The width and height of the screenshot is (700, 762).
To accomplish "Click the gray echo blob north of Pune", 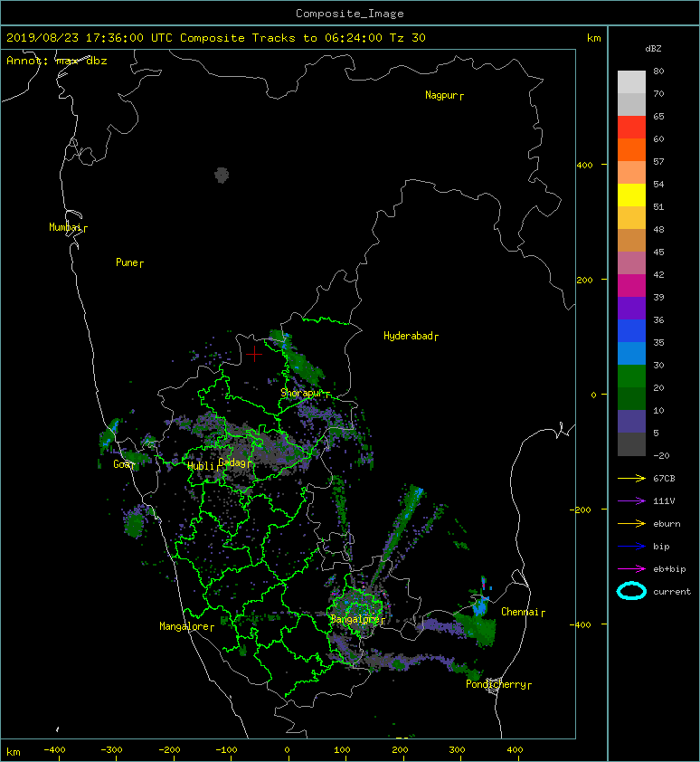I will click(x=222, y=175).
